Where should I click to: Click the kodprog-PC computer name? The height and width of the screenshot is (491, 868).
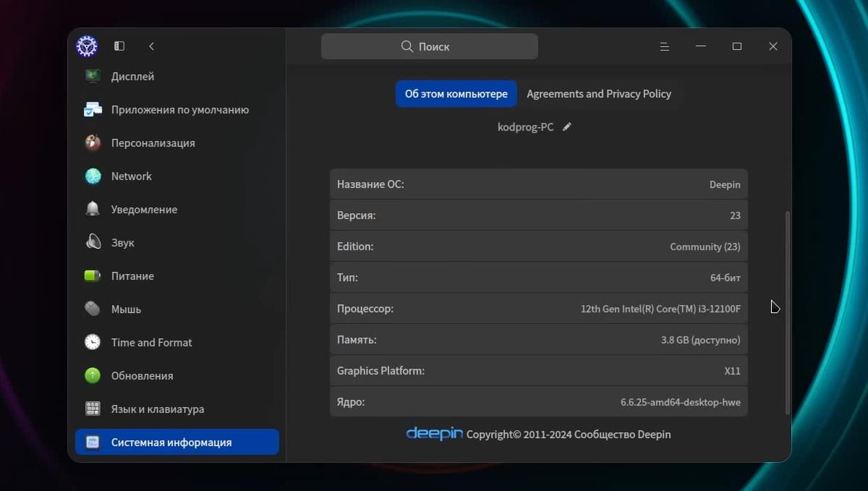point(525,127)
